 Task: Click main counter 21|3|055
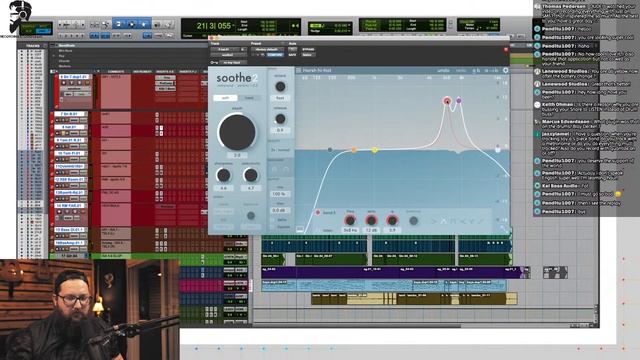(x=213, y=26)
